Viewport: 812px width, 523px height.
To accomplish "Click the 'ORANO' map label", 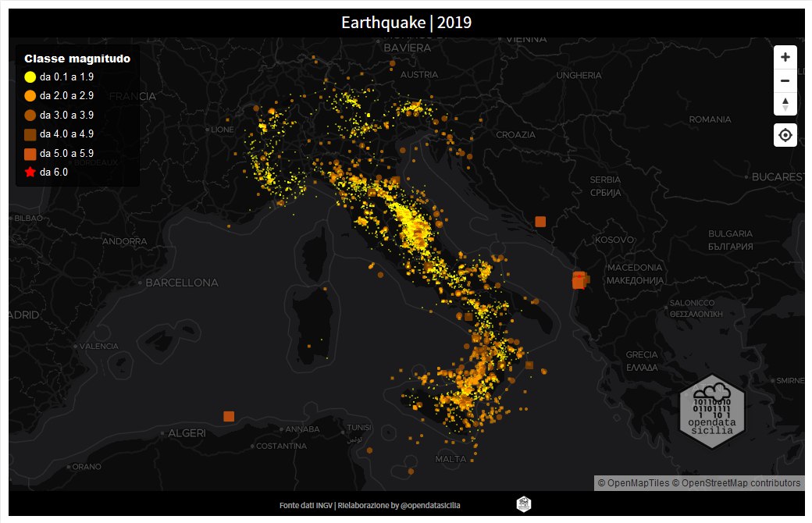I will pyautogui.click(x=87, y=467).
